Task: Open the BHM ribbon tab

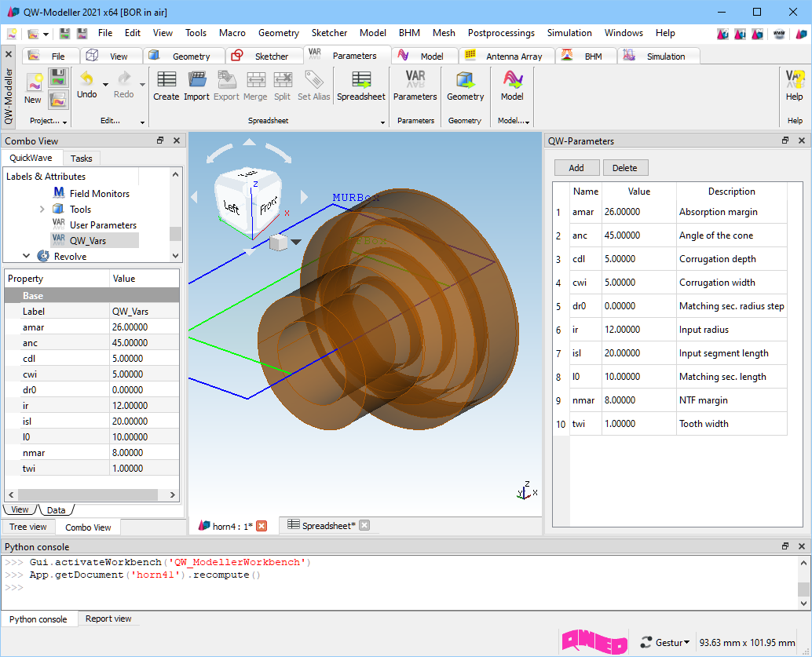Action: pyautogui.click(x=586, y=56)
